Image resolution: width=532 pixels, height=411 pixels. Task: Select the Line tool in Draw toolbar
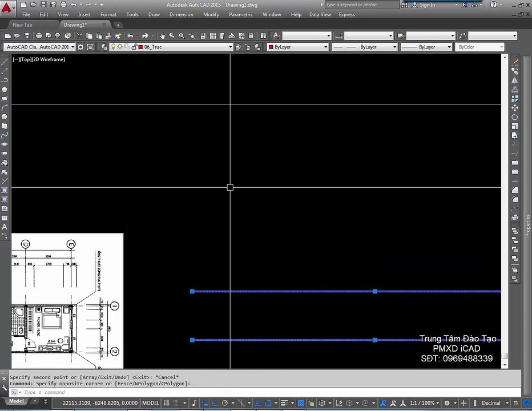(5, 62)
